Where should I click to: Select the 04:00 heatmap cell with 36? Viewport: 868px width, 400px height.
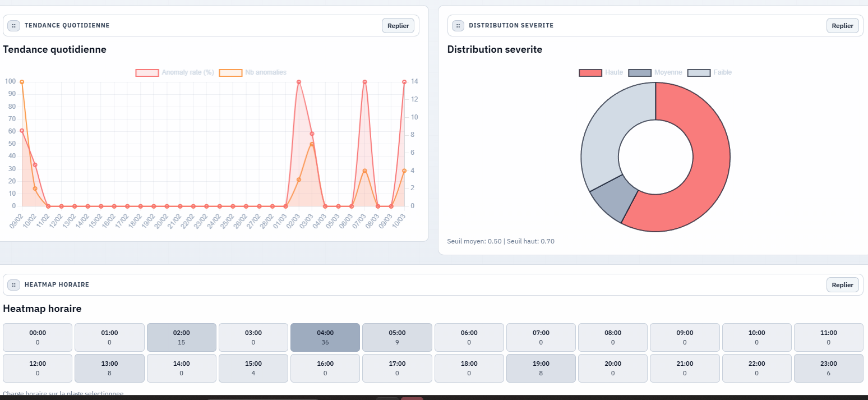(x=325, y=337)
